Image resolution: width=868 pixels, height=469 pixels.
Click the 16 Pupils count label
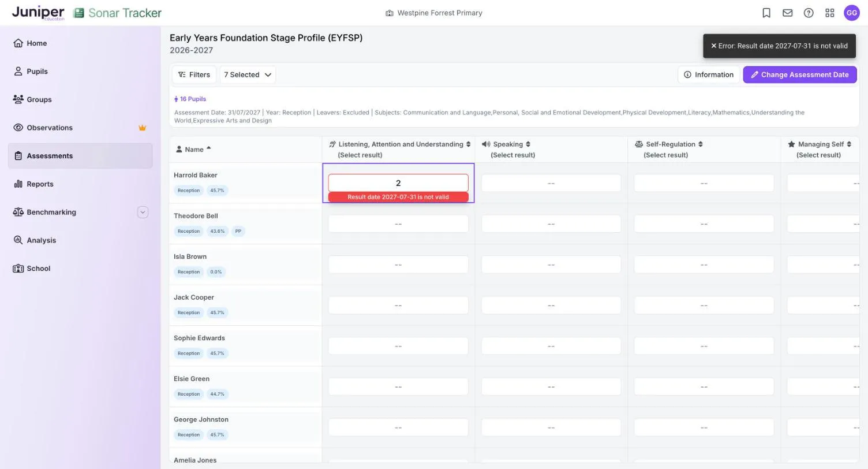pyautogui.click(x=190, y=99)
